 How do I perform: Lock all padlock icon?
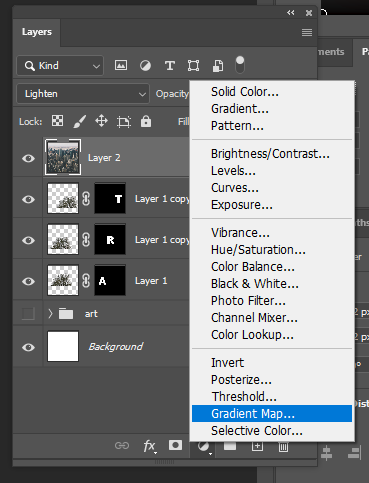tap(146, 121)
